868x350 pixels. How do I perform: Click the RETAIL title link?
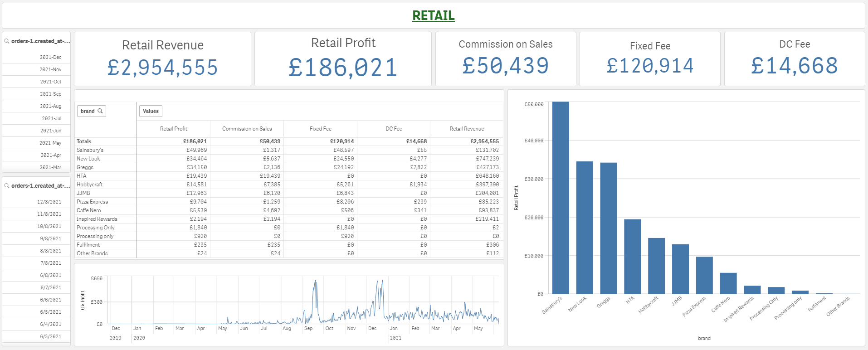(433, 15)
